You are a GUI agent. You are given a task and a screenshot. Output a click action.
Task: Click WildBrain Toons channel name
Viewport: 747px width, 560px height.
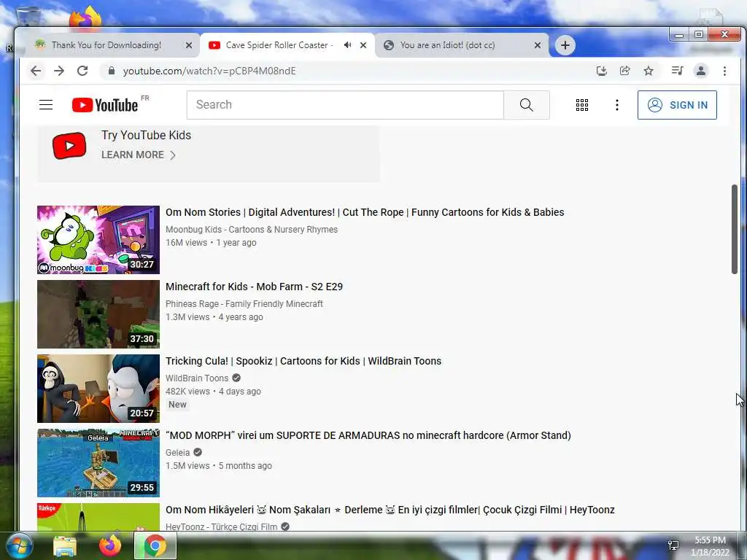(197, 378)
